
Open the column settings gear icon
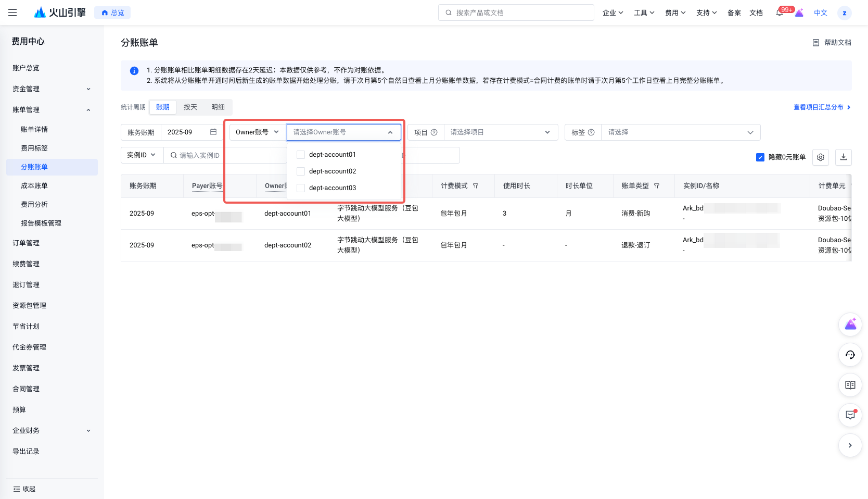tap(821, 157)
